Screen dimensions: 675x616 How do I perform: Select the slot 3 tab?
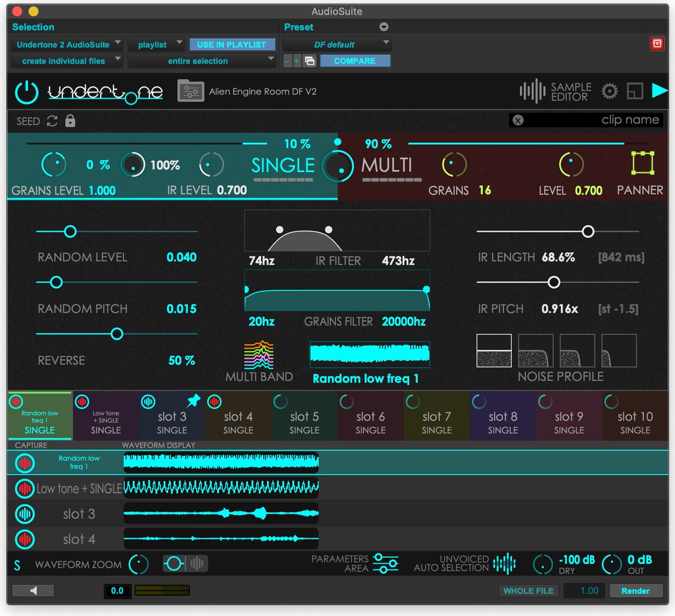pos(172,416)
